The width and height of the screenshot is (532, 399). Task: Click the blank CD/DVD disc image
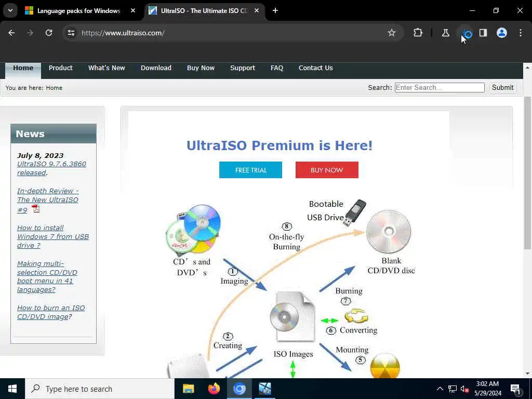pos(389,232)
